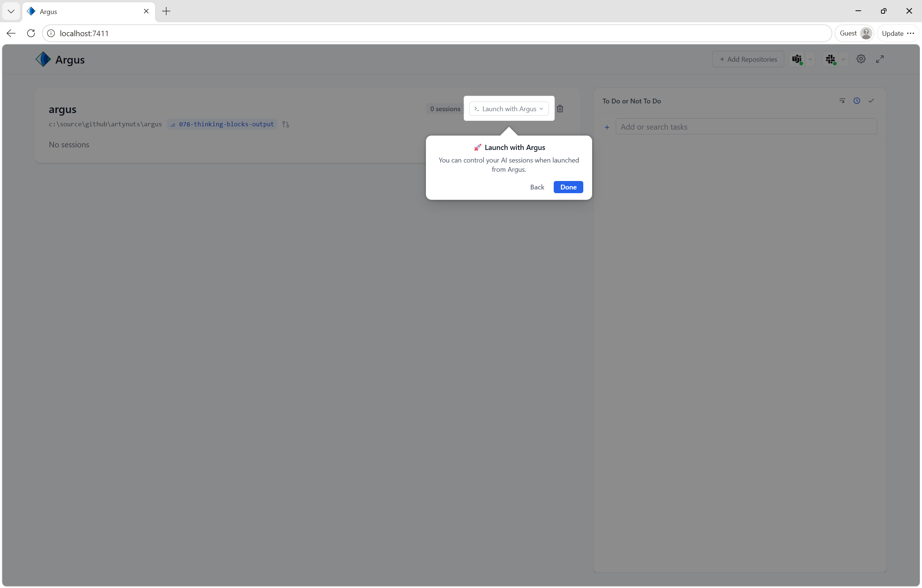Screen dimensions: 922x588
Task: Expand the dropdown next to the Slack icon
Action: coord(844,59)
